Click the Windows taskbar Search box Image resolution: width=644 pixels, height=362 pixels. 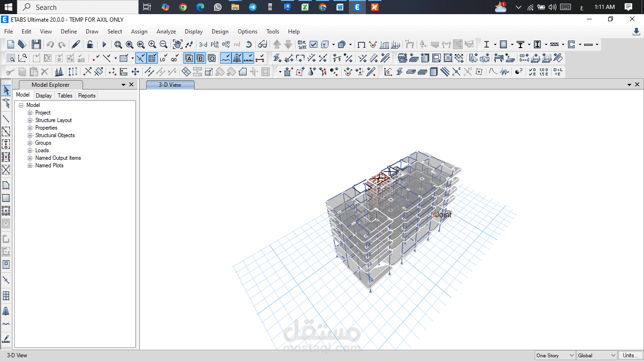click(x=78, y=7)
